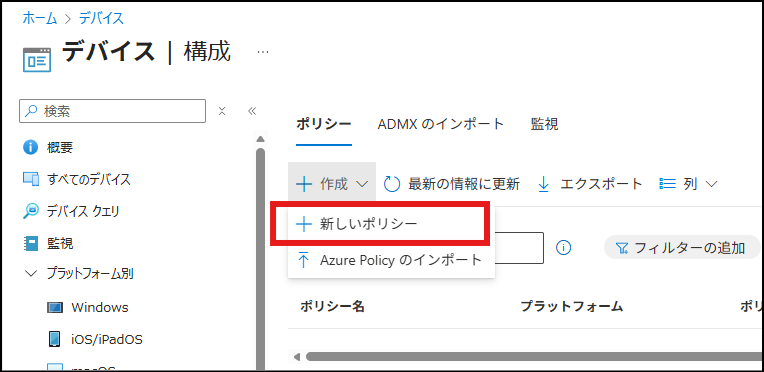Screen dimensions: 764x372
Task: Click the 監視 sidebar icon
Action: point(31,243)
